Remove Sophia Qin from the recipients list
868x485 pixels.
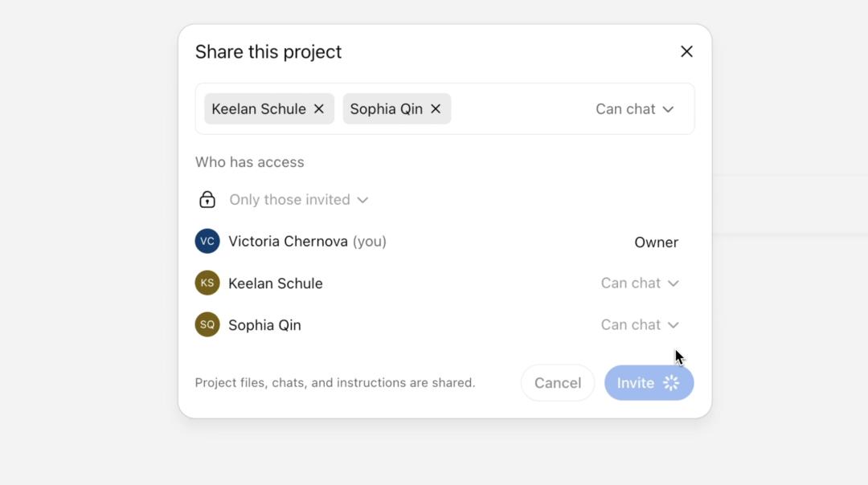pyautogui.click(x=436, y=108)
